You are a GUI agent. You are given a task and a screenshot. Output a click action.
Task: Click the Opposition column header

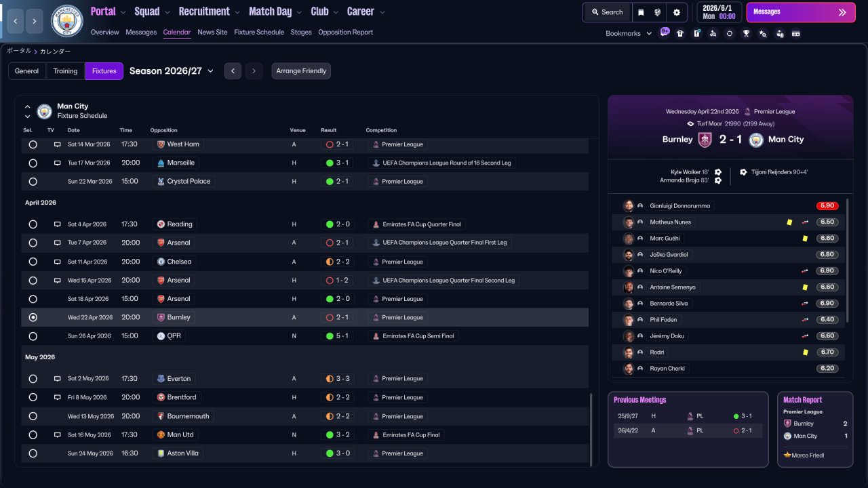point(164,130)
